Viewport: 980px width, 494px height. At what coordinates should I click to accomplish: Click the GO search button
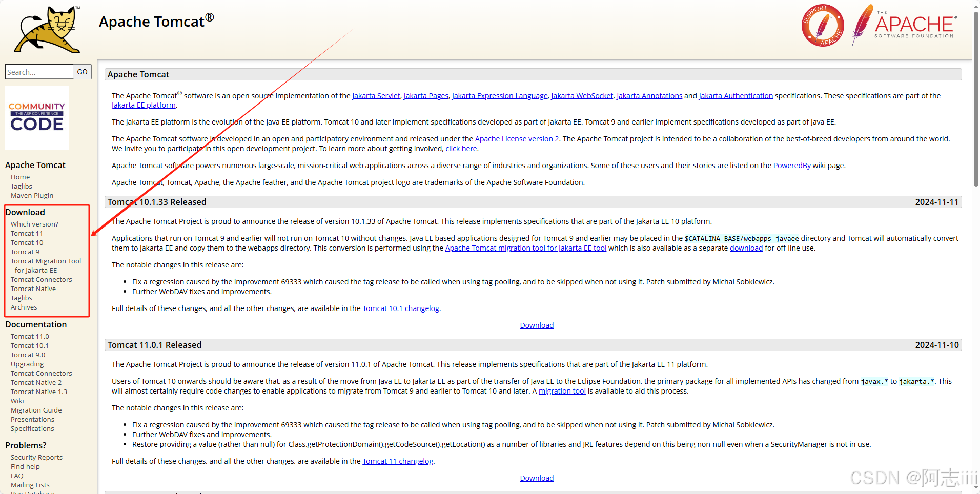tap(83, 72)
